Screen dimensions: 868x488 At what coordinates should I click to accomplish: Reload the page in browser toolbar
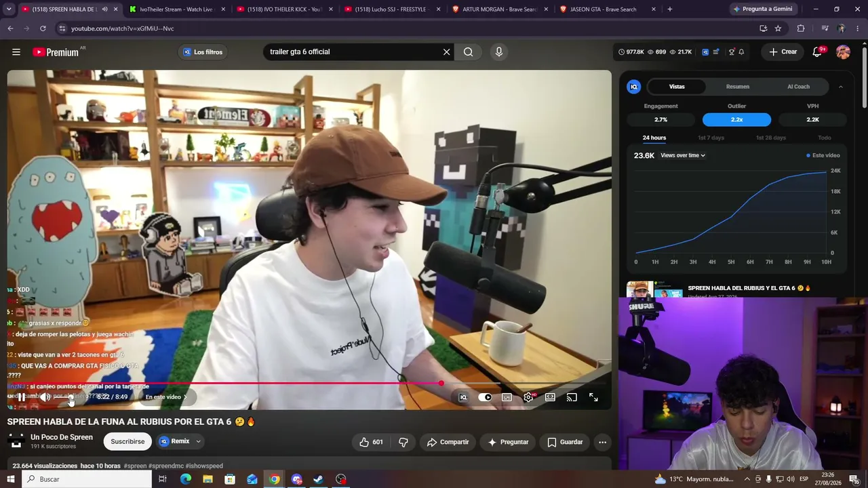43,28
